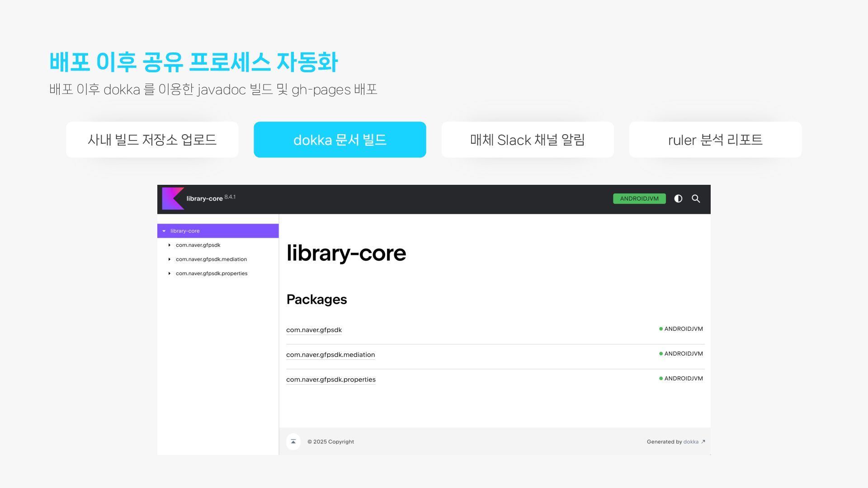
Task: Expand com.naver.gfpsdk.mediation sidebar arrow
Action: [x=170, y=259]
